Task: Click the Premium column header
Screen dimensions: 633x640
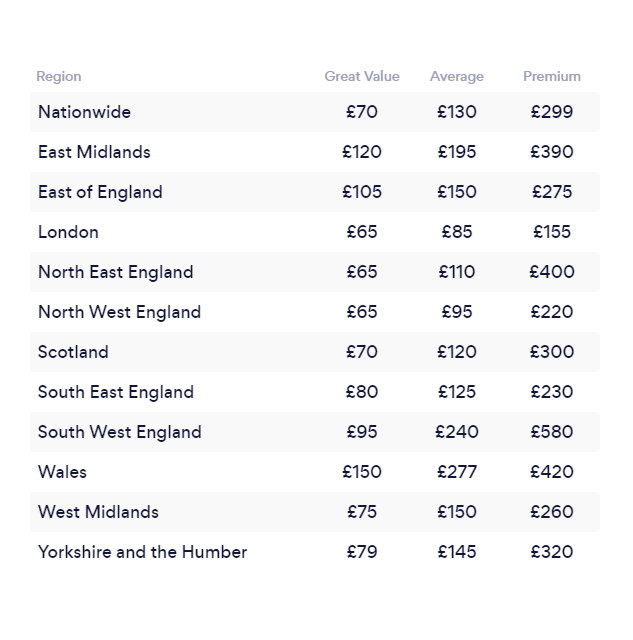Action: (x=552, y=76)
